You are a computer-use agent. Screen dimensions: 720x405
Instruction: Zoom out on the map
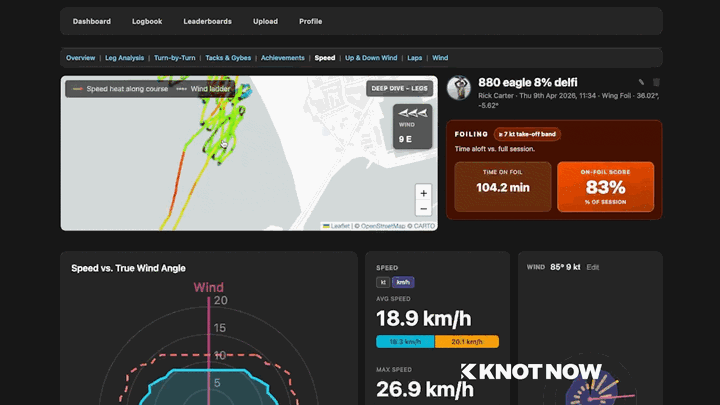coord(423,209)
